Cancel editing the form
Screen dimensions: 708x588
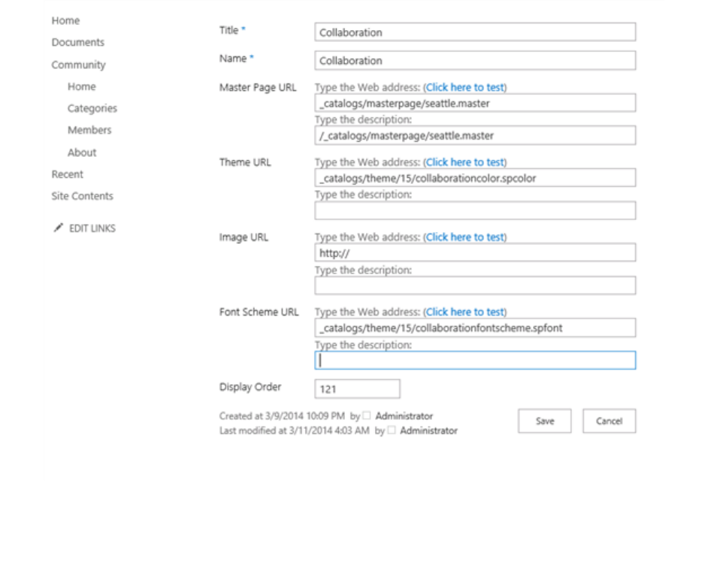pos(609,421)
